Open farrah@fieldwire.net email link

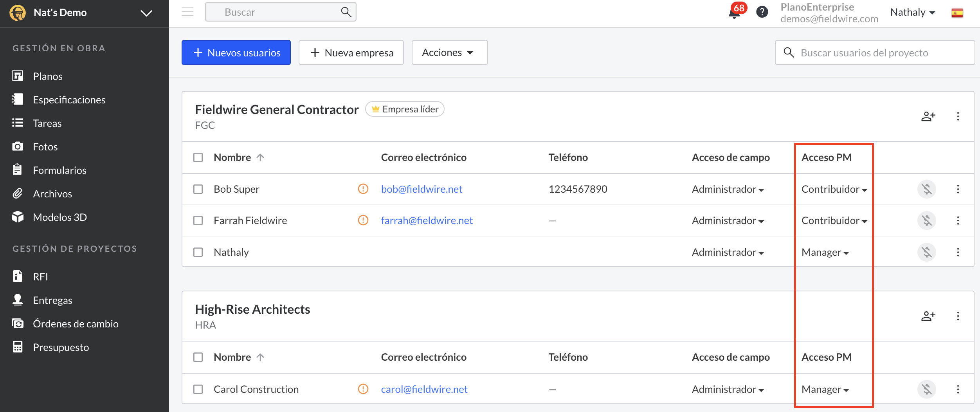427,220
